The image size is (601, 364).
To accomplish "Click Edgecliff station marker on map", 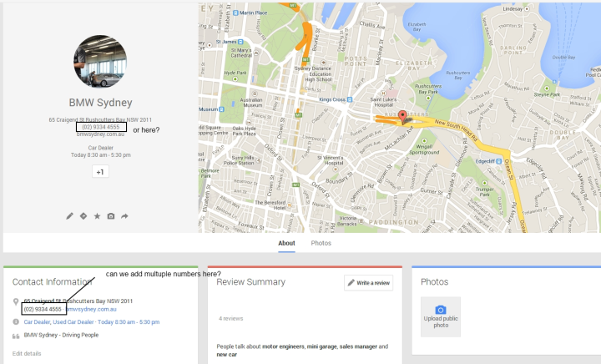I will click(x=498, y=161).
